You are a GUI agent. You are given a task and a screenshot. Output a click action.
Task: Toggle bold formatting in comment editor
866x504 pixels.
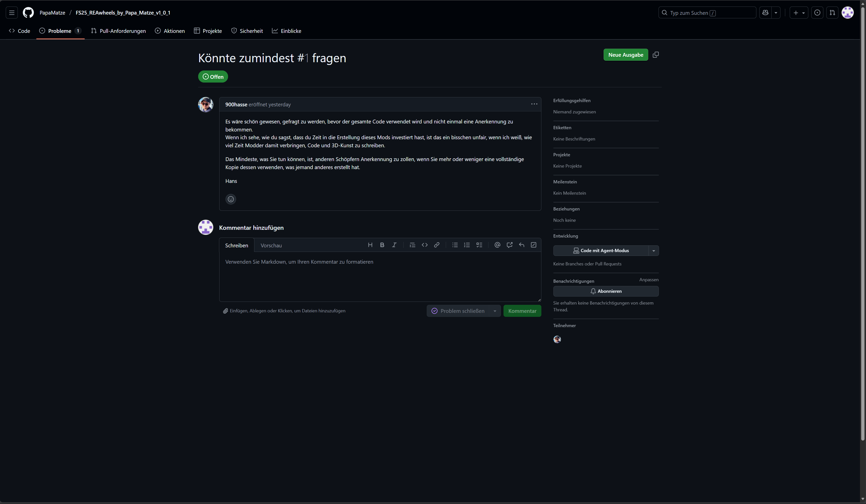(382, 245)
